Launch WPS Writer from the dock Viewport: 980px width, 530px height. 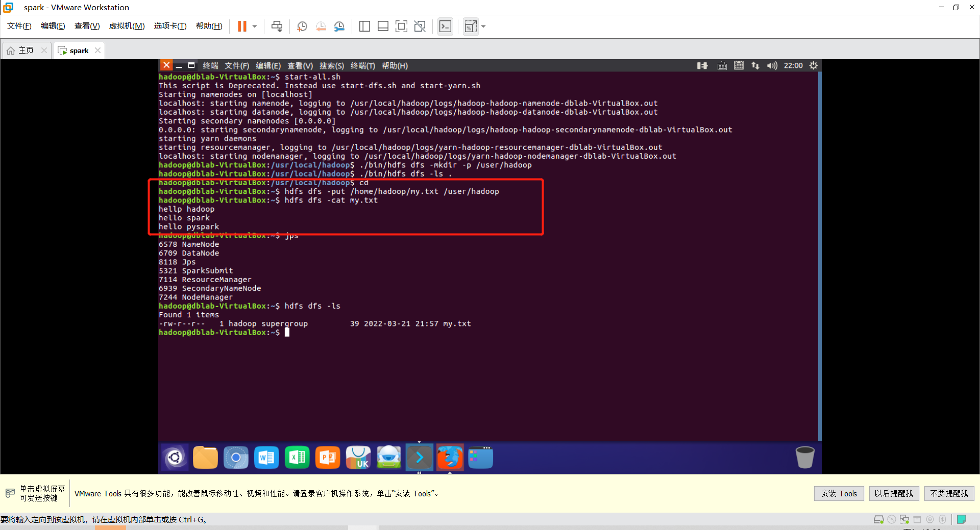pos(266,457)
